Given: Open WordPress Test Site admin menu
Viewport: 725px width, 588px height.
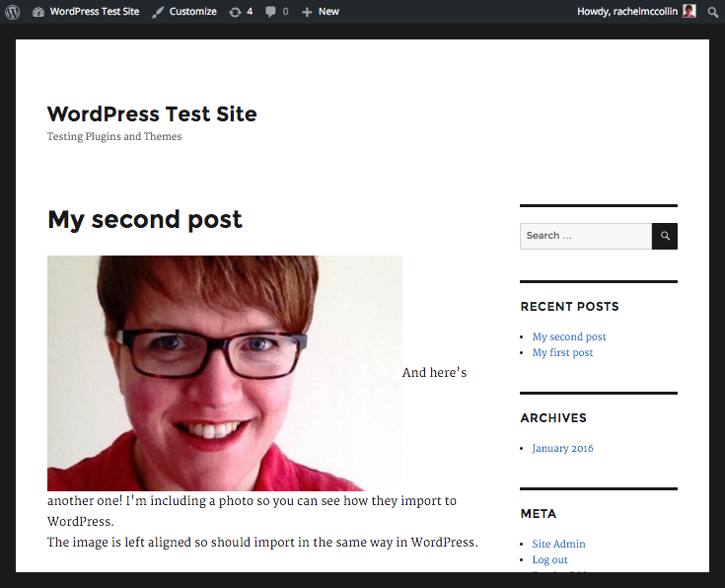Looking at the screenshot, I should point(95,12).
